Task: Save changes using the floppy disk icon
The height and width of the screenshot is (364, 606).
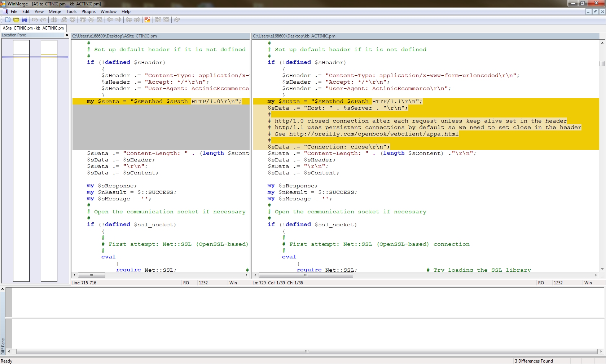Action: [25, 20]
